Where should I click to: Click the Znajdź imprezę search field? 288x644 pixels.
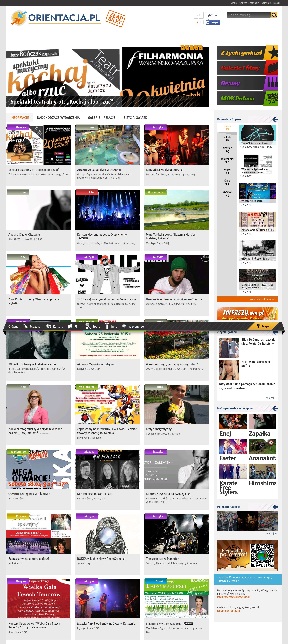tap(248, 15)
